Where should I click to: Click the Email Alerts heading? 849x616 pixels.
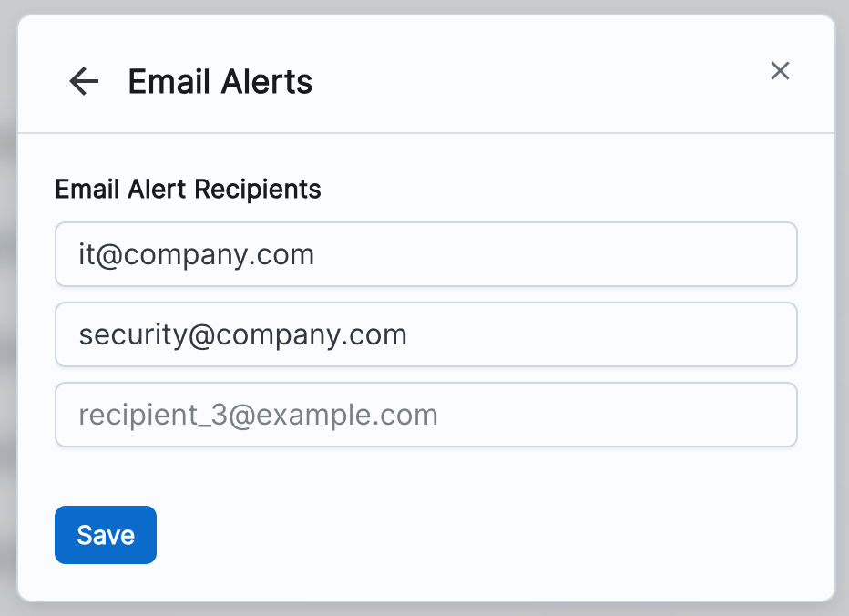tap(220, 82)
